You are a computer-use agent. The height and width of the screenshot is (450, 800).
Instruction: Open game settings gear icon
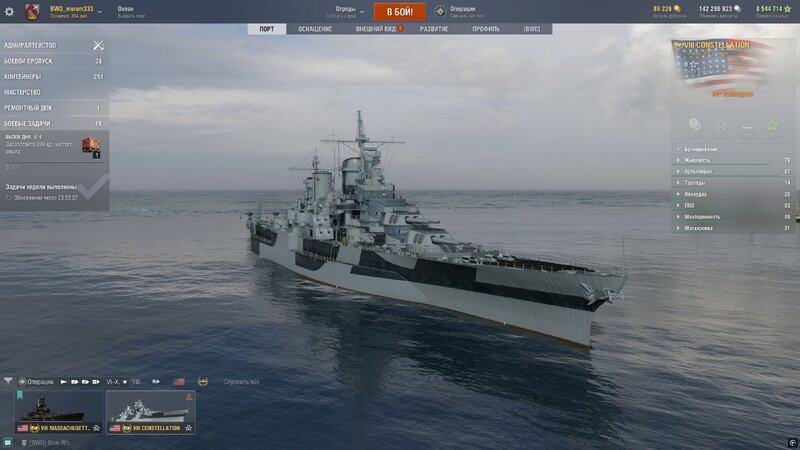click(x=9, y=12)
